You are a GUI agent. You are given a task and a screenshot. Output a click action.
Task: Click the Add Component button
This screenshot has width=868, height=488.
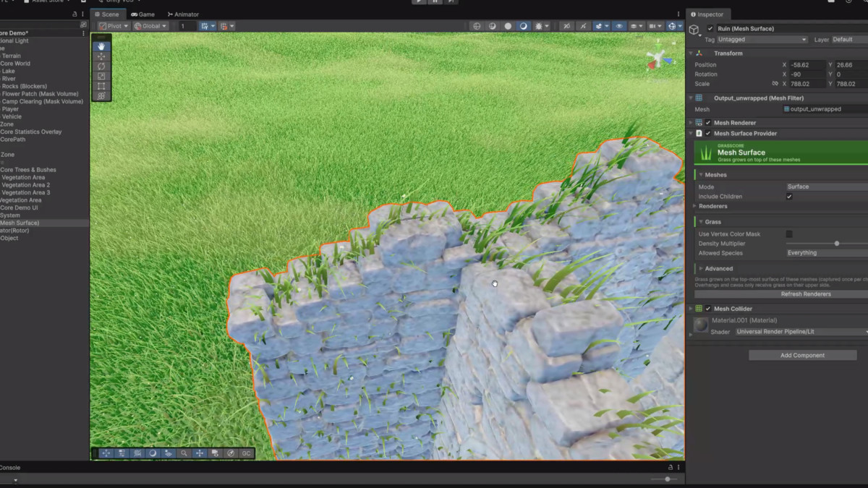803,355
